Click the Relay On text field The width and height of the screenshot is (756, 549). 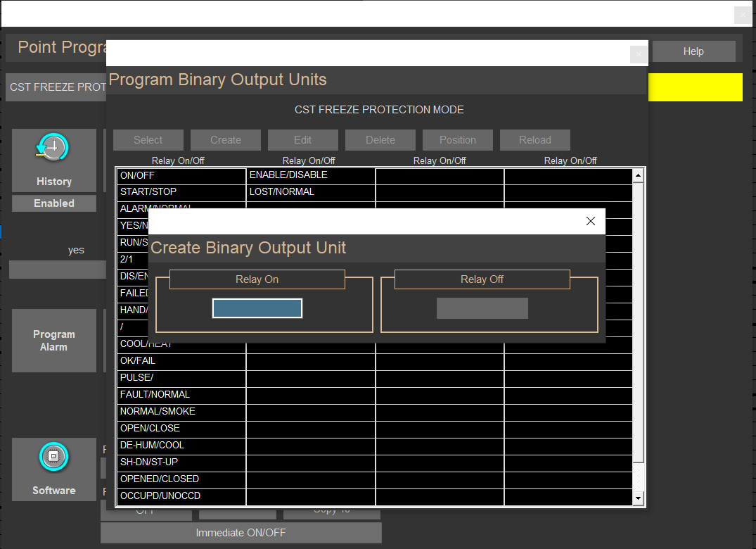click(x=257, y=308)
